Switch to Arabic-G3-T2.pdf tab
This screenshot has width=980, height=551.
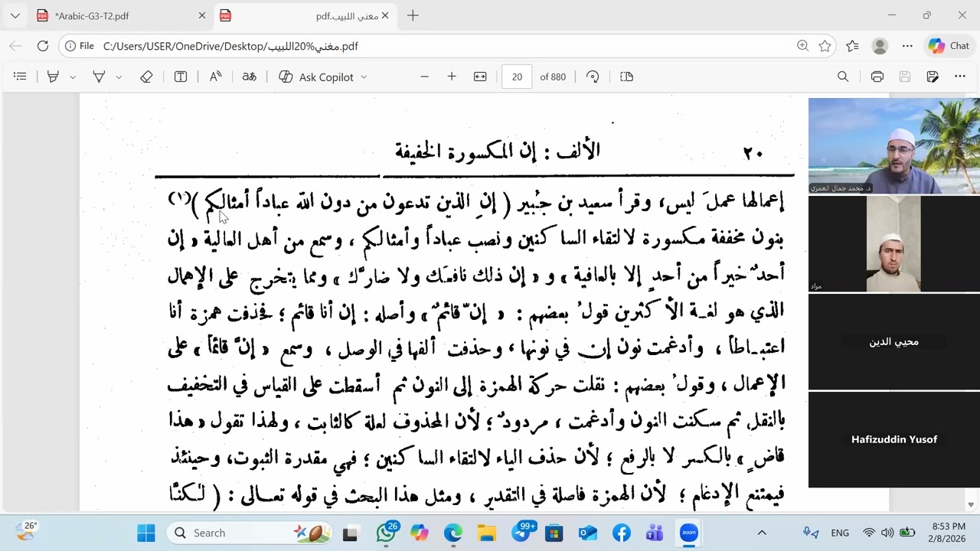[120, 15]
